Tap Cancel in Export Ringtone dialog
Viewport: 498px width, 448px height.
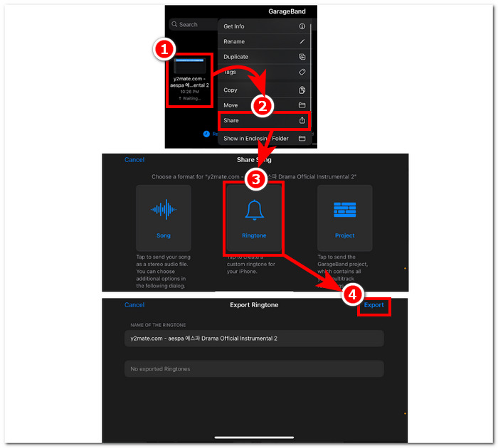click(134, 305)
